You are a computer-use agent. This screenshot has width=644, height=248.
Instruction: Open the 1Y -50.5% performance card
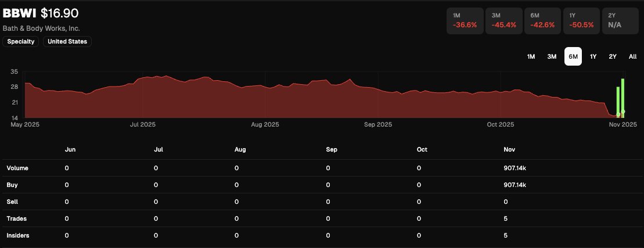(x=581, y=20)
